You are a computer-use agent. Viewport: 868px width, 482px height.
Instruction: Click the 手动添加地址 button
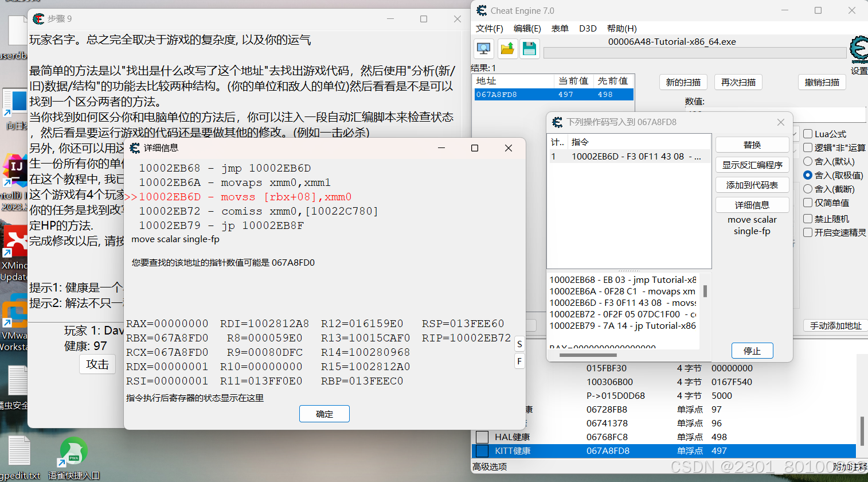coord(835,325)
